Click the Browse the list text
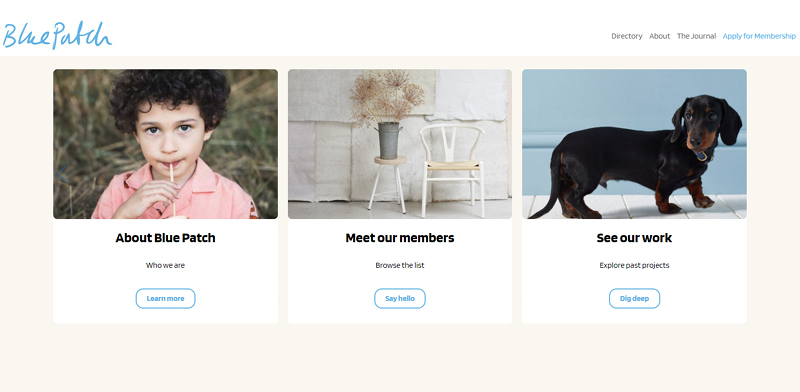The image size is (800, 392). (399, 265)
